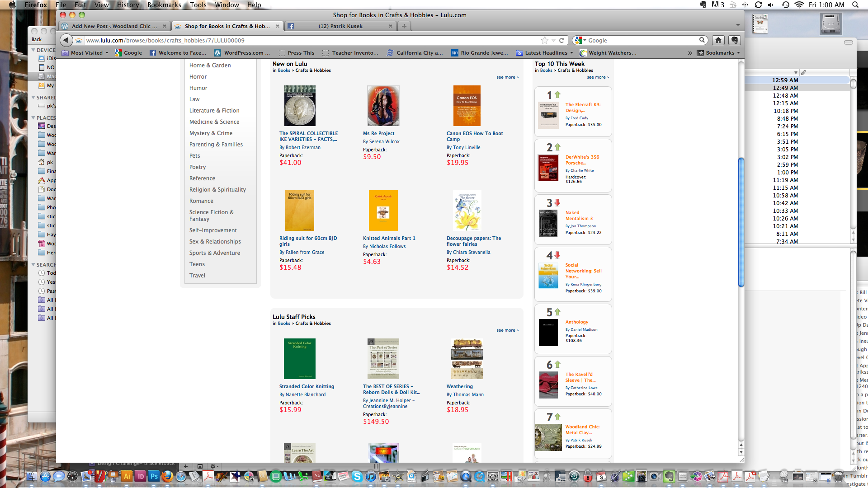The height and width of the screenshot is (488, 868).
Task: Show hidden bookmarks with the double chevron
Action: (690, 53)
